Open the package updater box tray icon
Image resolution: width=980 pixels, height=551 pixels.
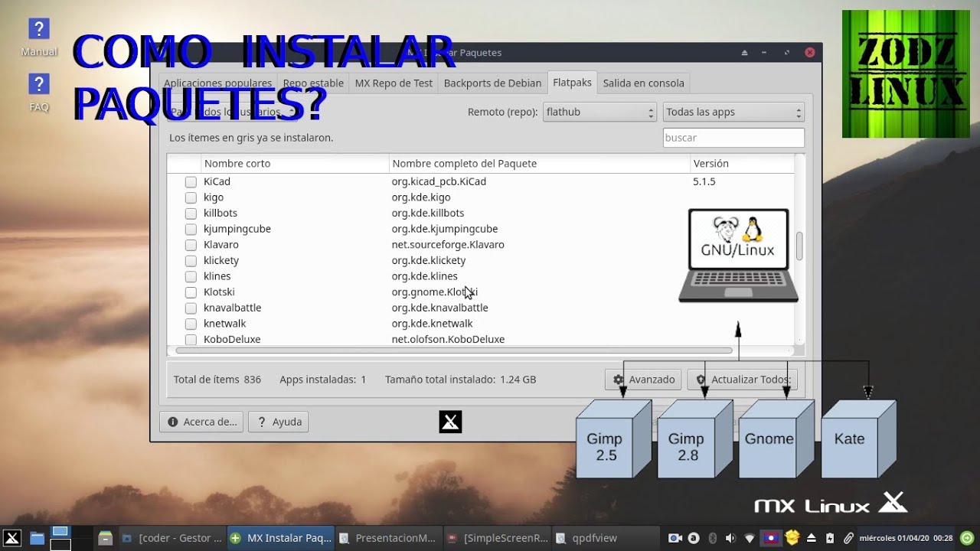click(x=792, y=537)
